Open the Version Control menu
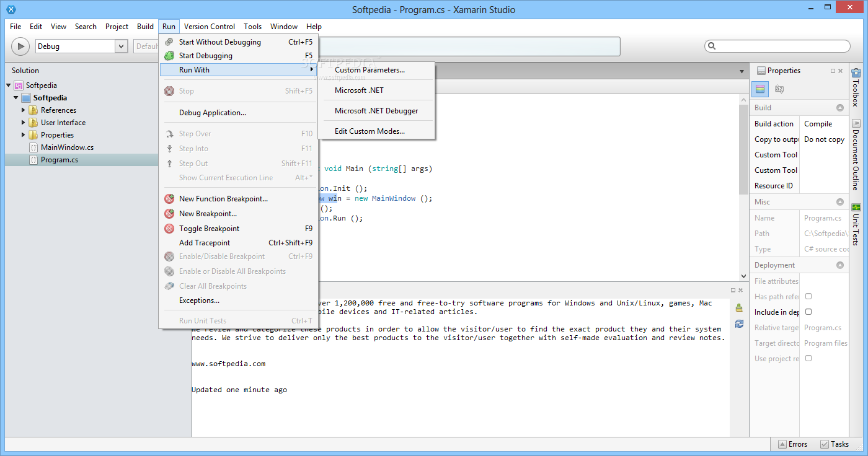 [210, 27]
